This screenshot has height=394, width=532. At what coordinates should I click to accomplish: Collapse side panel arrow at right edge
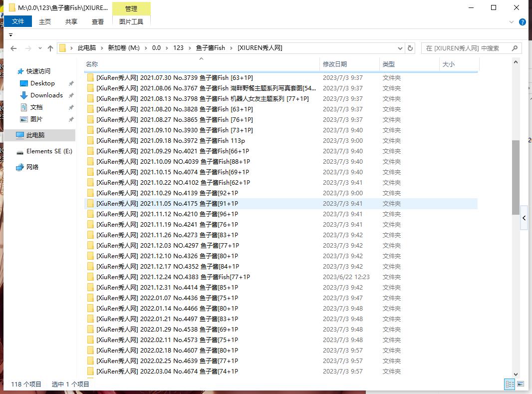point(524,218)
